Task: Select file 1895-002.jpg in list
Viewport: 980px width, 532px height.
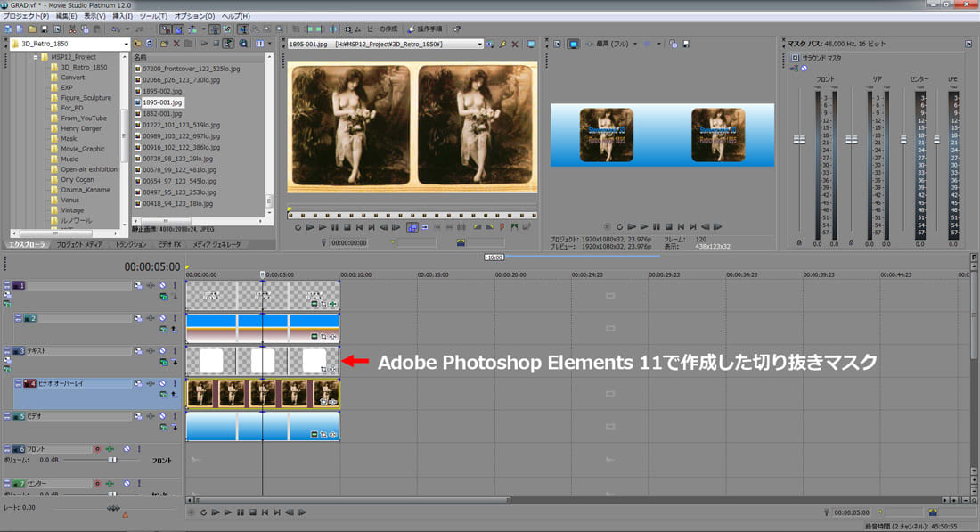Action: (x=162, y=91)
